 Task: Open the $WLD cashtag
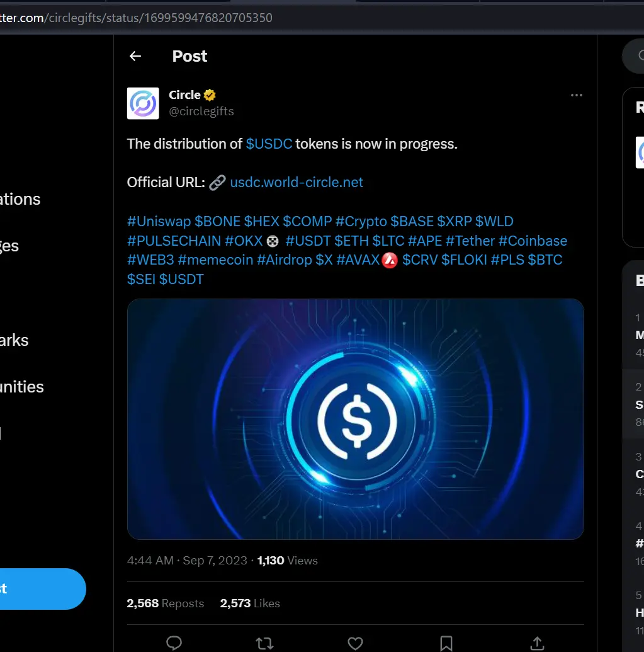(x=494, y=221)
